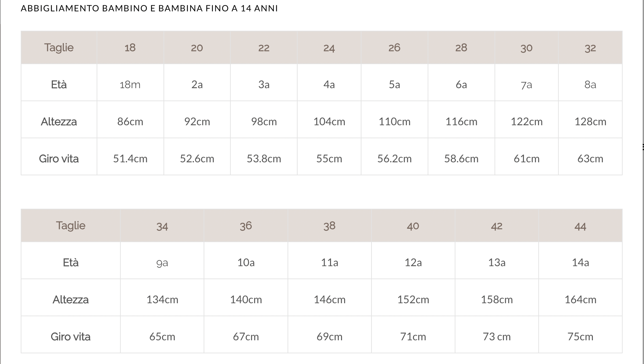
Task: Click the '51.4cm' waist measurement
Action: point(130,159)
